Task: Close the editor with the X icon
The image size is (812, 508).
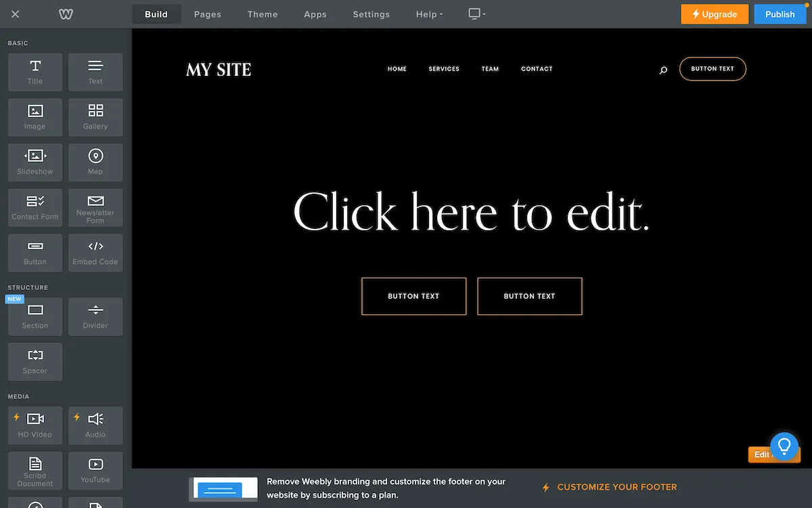Action: pyautogui.click(x=16, y=14)
